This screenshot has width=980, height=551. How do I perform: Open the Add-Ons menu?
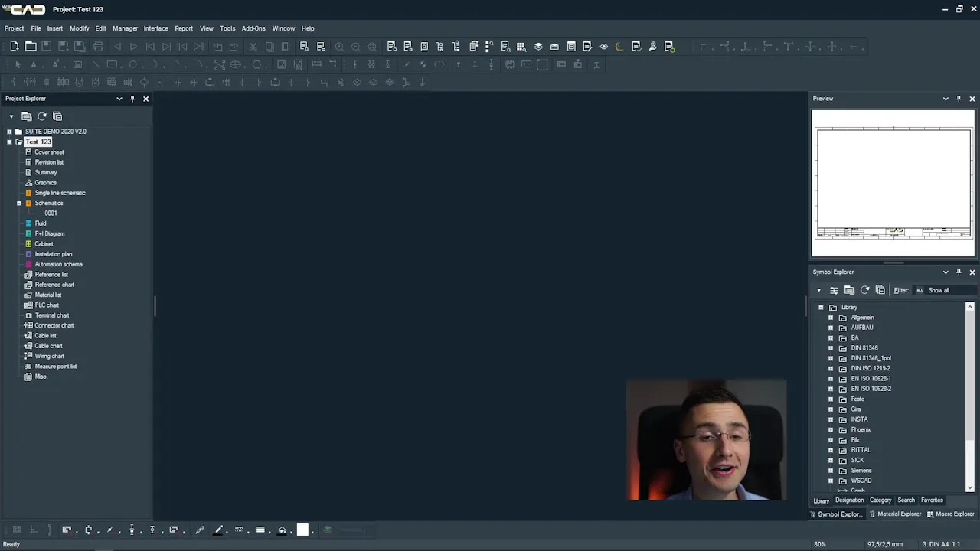pyautogui.click(x=253, y=28)
